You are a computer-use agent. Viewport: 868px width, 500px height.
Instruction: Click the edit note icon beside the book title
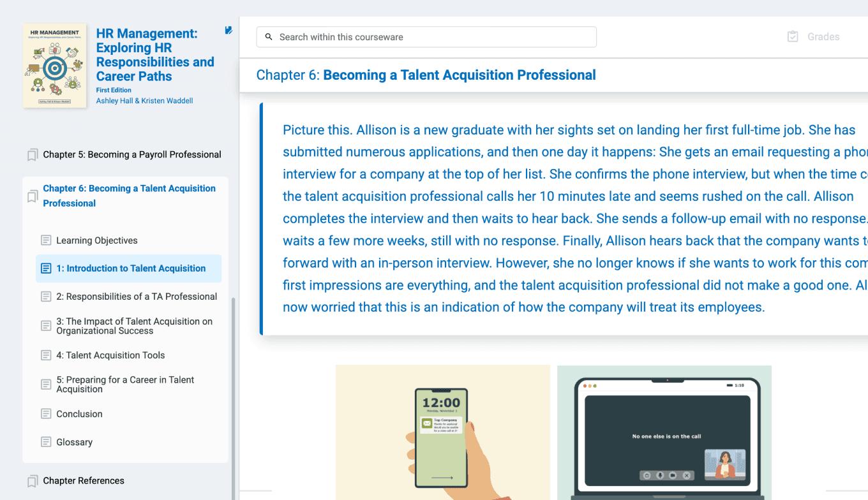click(x=228, y=30)
